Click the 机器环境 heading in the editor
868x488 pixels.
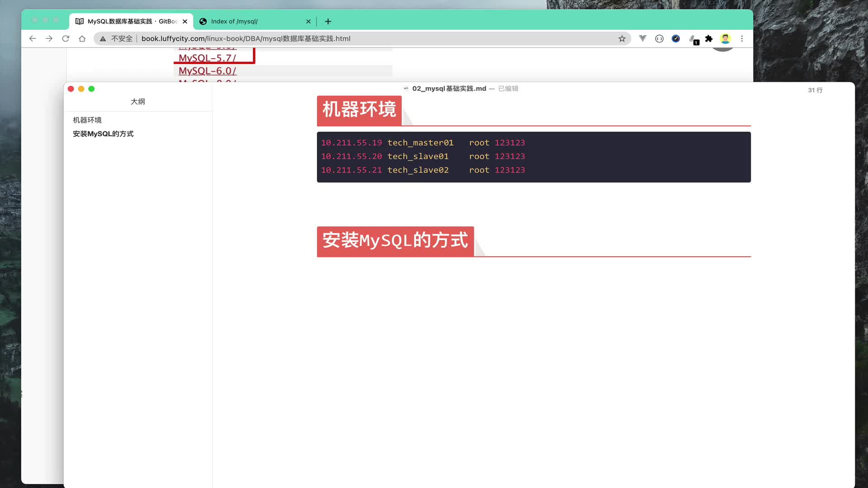pos(359,110)
